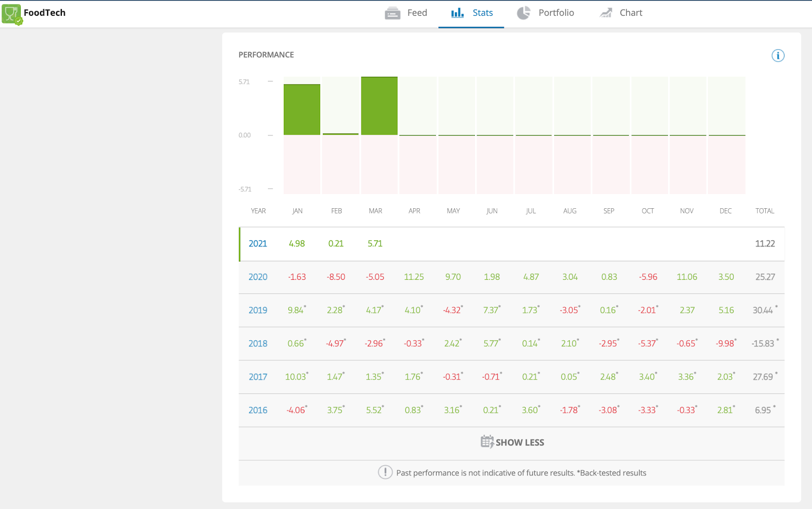The width and height of the screenshot is (812, 509).
Task: Click the 2016 total value 6.95
Action: (x=763, y=410)
